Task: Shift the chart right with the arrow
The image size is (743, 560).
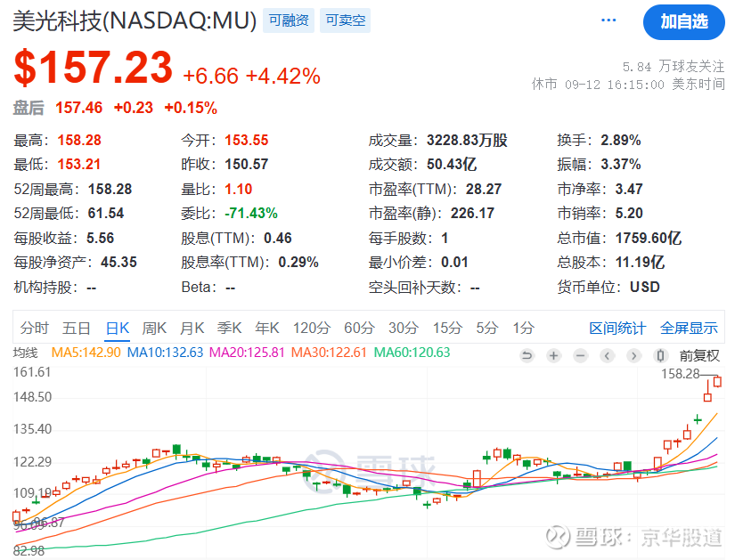Action: point(634,355)
